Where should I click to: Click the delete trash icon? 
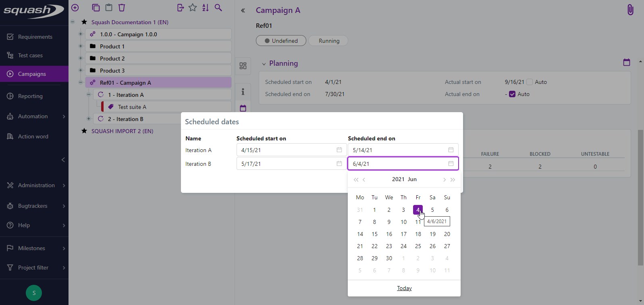click(x=122, y=8)
